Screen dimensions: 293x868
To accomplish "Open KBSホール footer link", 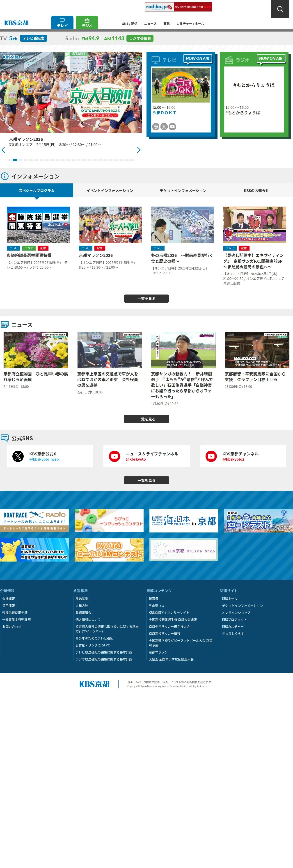I will coord(230,598).
